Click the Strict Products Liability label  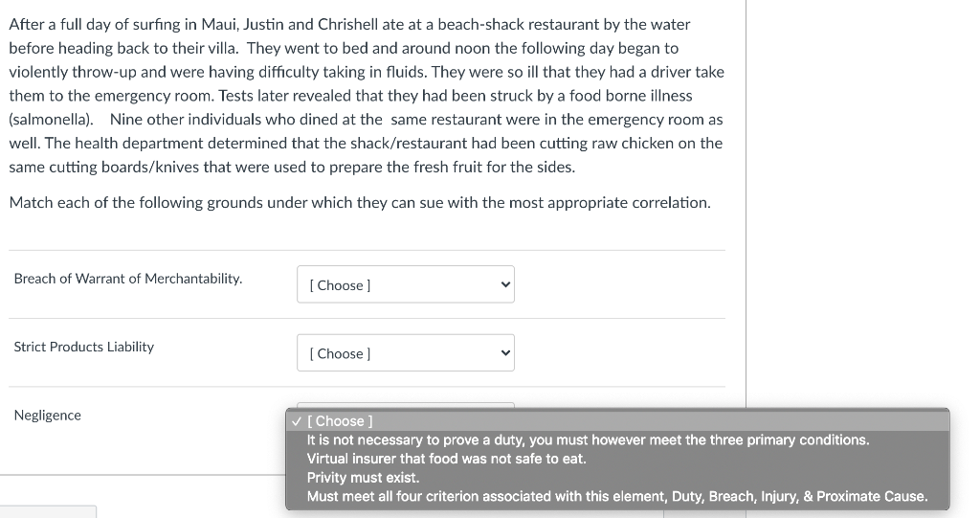coord(84,347)
